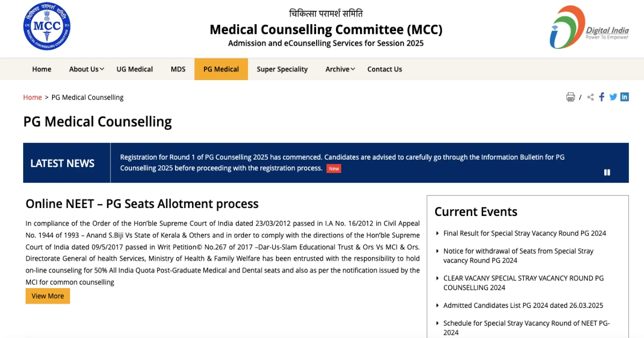The height and width of the screenshot is (338, 644).
Task: Open Final Result Special Stray Vacancy link
Action: click(x=524, y=233)
